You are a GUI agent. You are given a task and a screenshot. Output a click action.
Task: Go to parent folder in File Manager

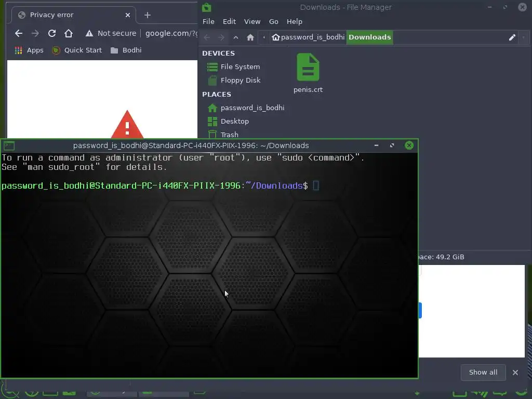coord(236,37)
